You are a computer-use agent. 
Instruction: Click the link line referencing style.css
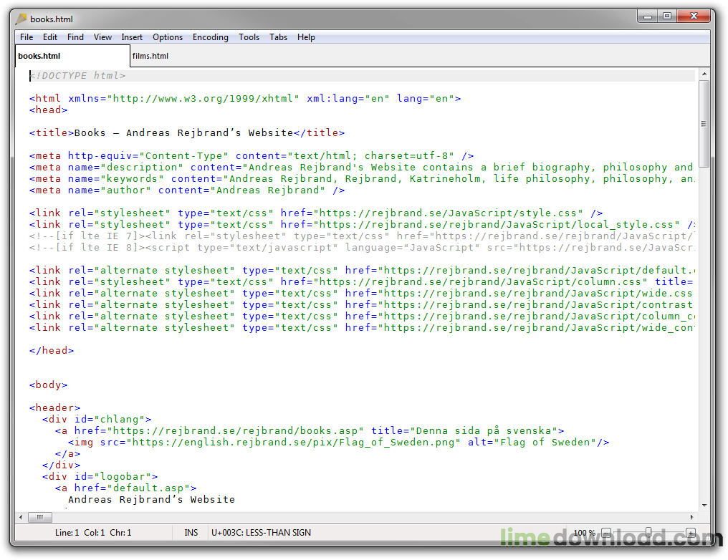tap(316, 213)
